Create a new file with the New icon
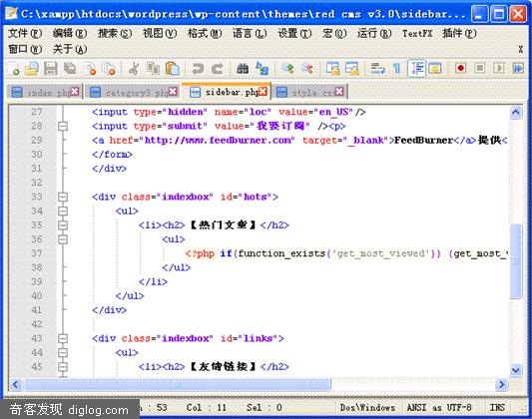This screenshot has height=419, width=532. (x=13, y=69)
